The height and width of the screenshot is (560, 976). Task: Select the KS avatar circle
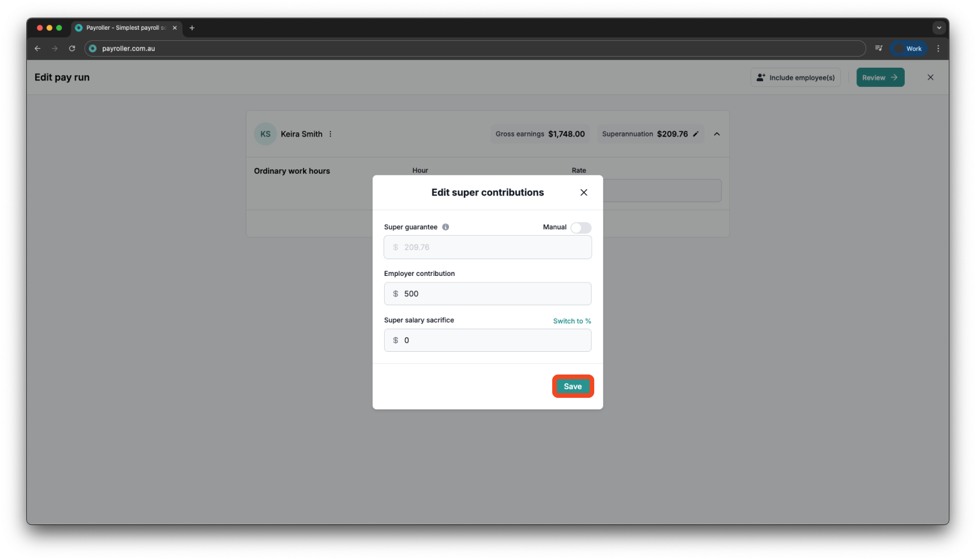click(265, 134)
